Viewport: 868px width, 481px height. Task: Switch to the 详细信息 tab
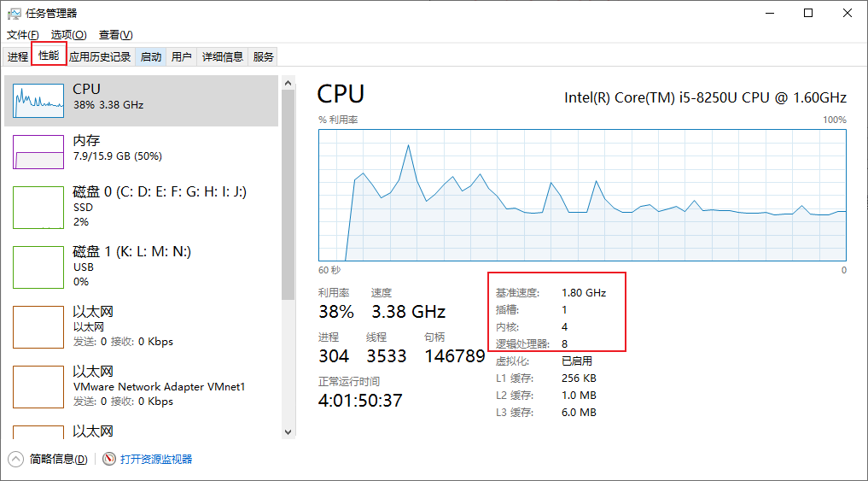pyautogui.click(x=222, y=57)
